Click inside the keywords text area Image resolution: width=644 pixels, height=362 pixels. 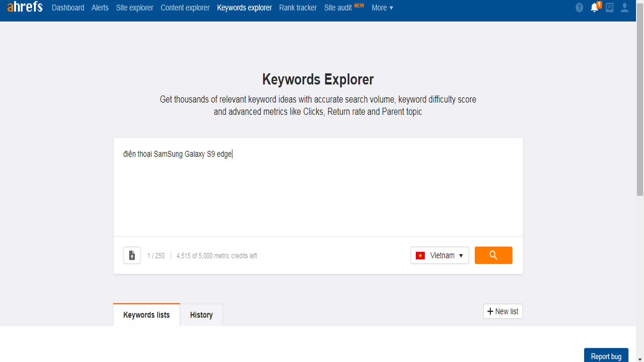coord(318,187)
